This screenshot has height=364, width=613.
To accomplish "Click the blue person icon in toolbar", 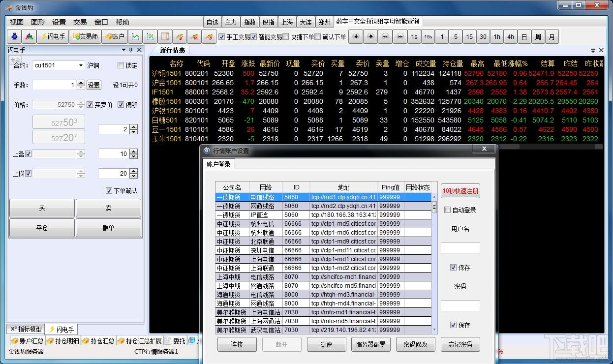I will 15,36.
